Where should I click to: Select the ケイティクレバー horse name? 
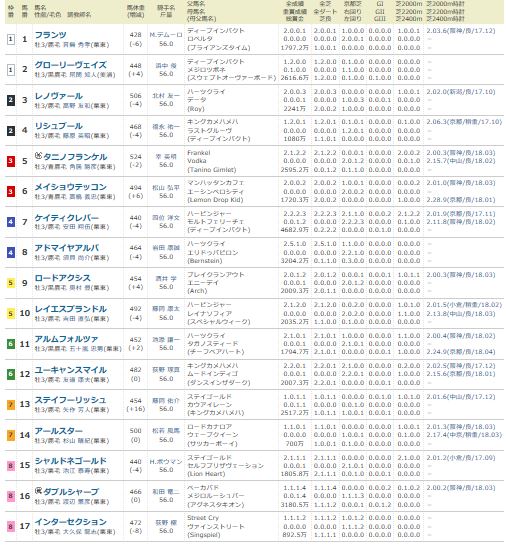[x=67, y=218]
